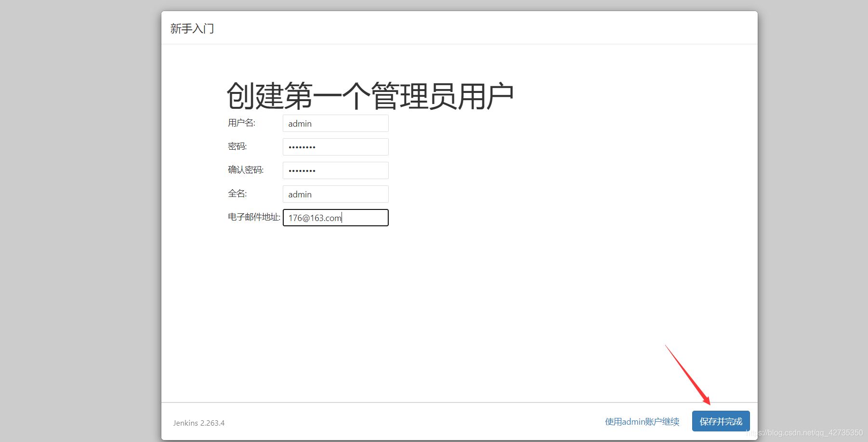
Task: Focus the password dots field
Action: [335, 146]
